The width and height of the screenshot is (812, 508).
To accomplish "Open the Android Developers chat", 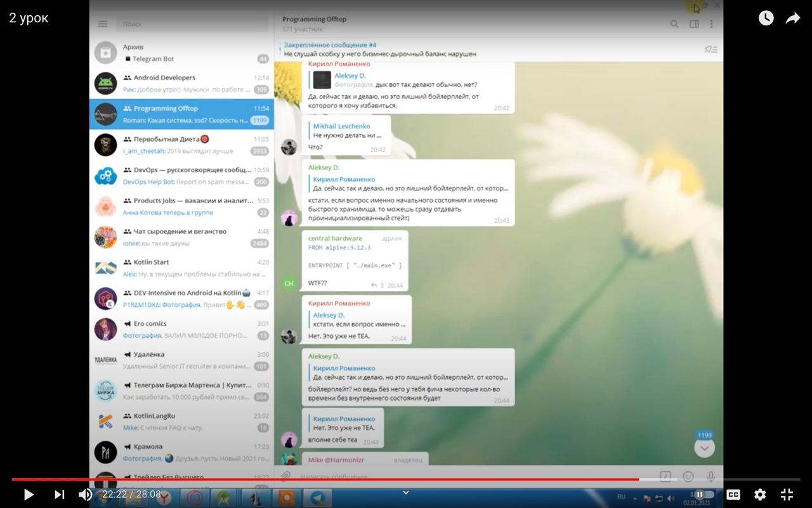I will click(x=181, y=84).
